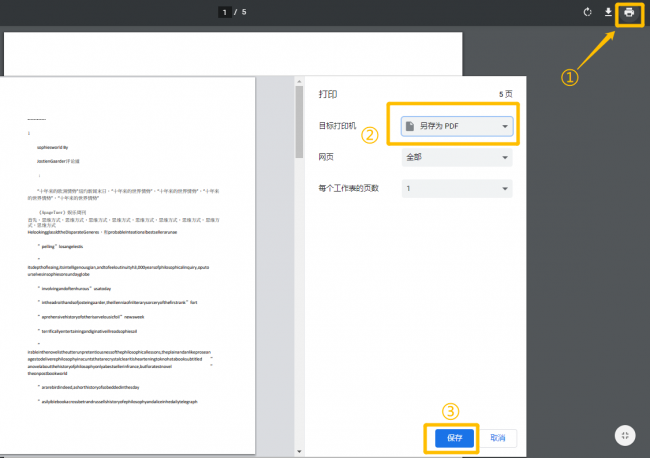Click the 取消 cancel button
The height and width of the screenshot is (458, 650).
click(497, 438)
